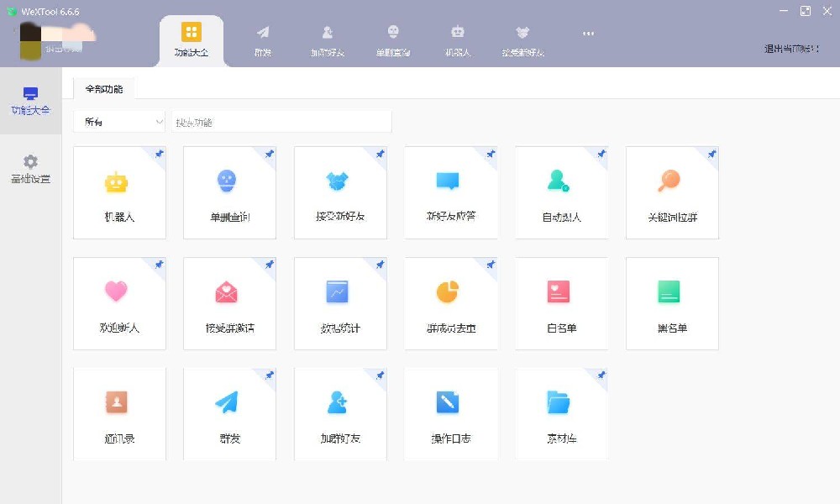Toggle the pin on 接受群邀请 tile
The image size is (840, 504).
pos(270,265)
